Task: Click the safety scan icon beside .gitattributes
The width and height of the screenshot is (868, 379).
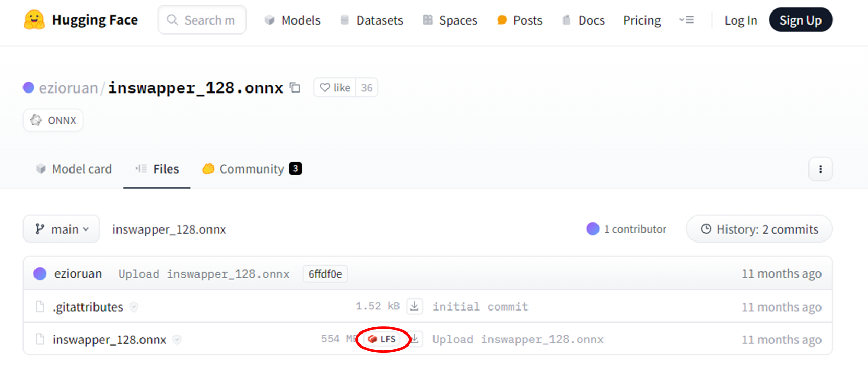Action: coord(134,307)
